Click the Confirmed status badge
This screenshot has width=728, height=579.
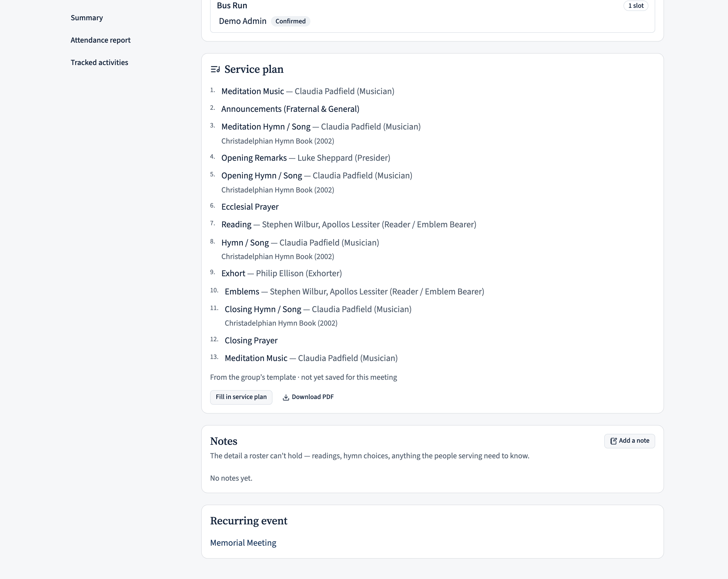click(x=290, y=21)
